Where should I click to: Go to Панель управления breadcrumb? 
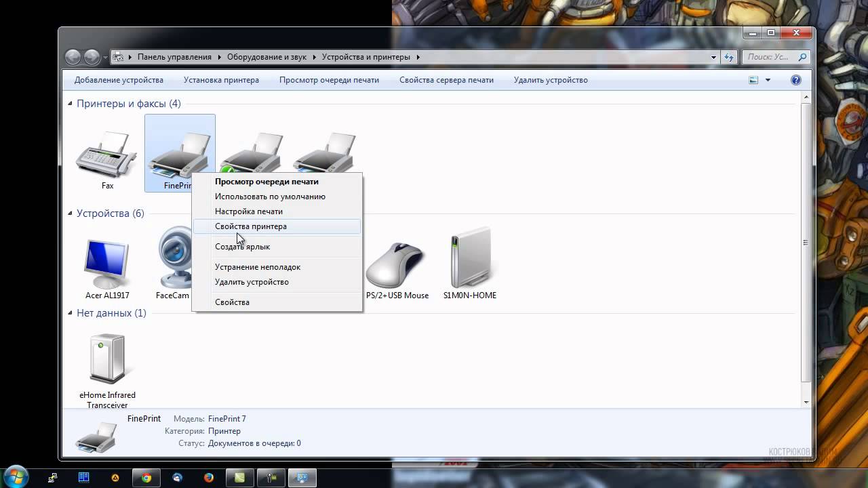[174, 57]
